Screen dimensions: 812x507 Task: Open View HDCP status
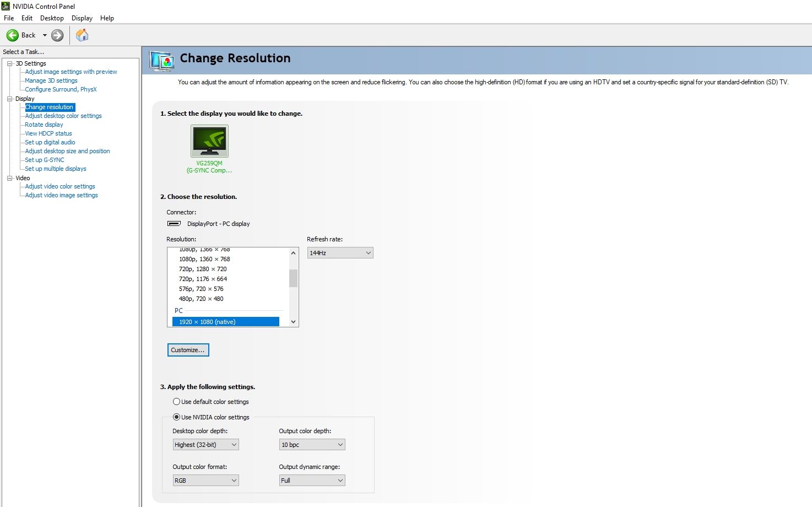48,133
